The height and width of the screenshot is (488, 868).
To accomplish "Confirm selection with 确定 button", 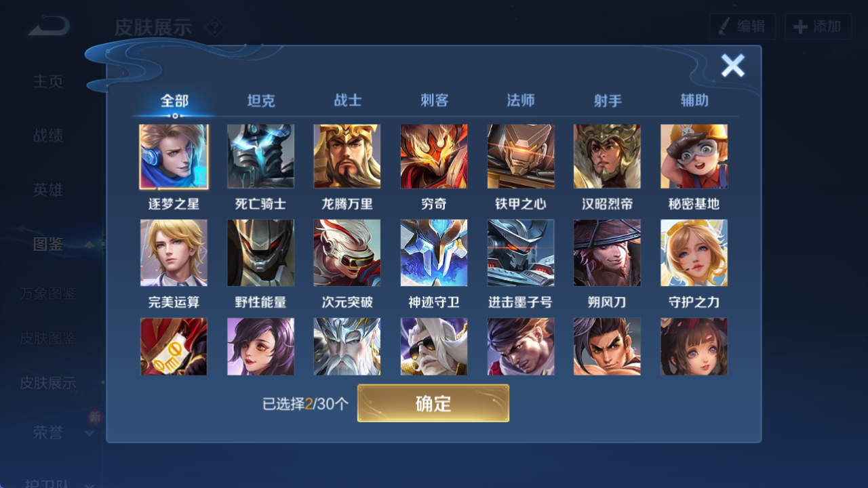I will [433, 403].
